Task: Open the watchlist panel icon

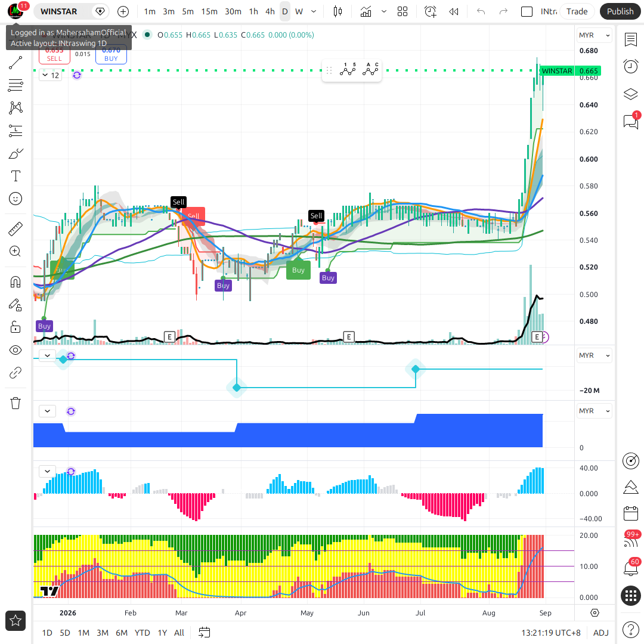Action: click(630, 40)
